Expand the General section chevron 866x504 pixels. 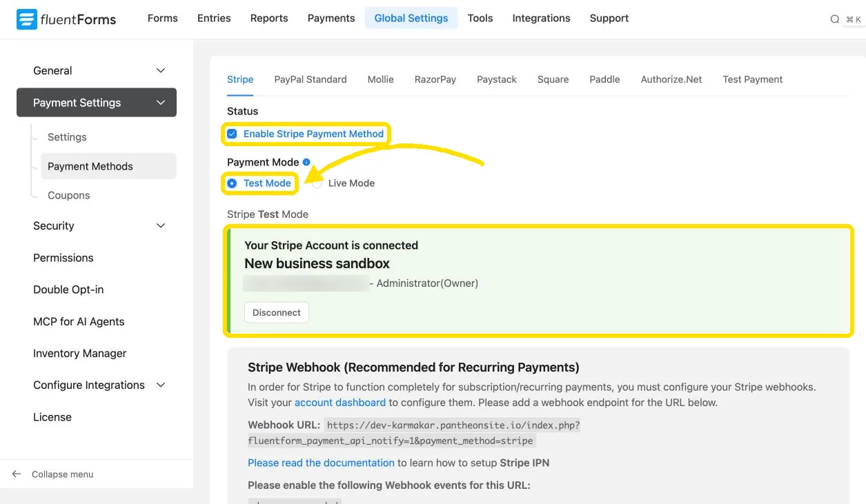161,70
